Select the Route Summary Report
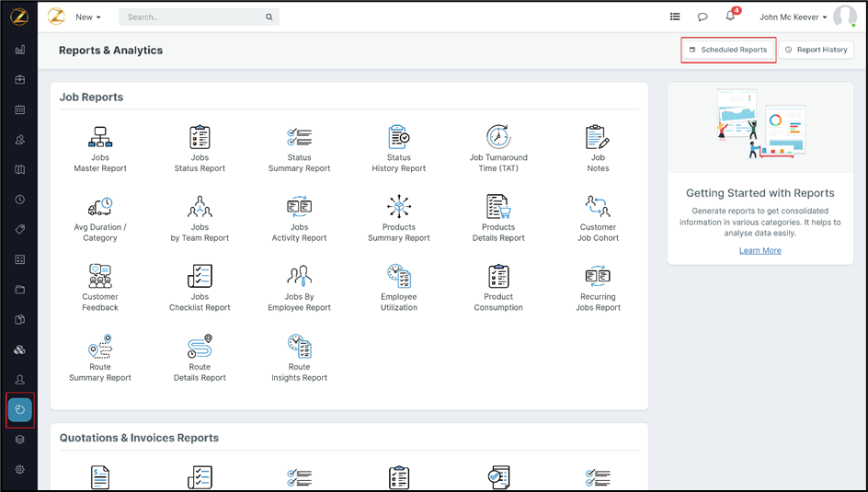The width and height of the screenshot is (868, 492). (100, 359)
